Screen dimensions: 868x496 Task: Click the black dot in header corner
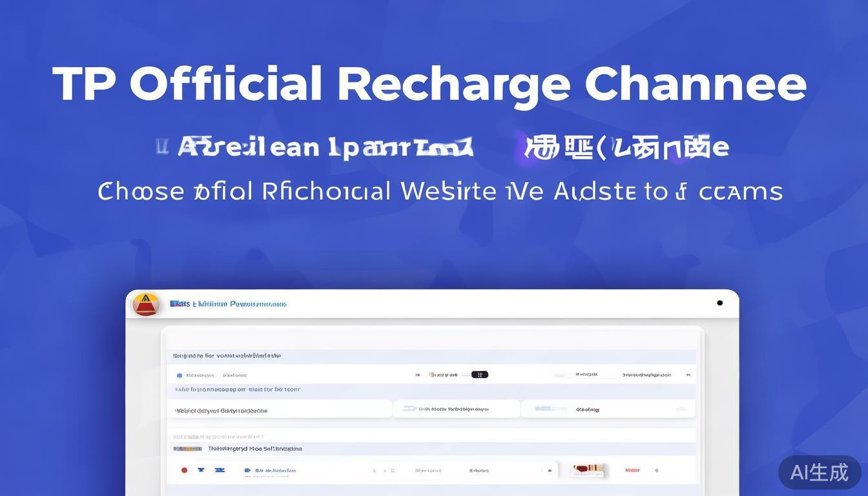tap(719, 303)
